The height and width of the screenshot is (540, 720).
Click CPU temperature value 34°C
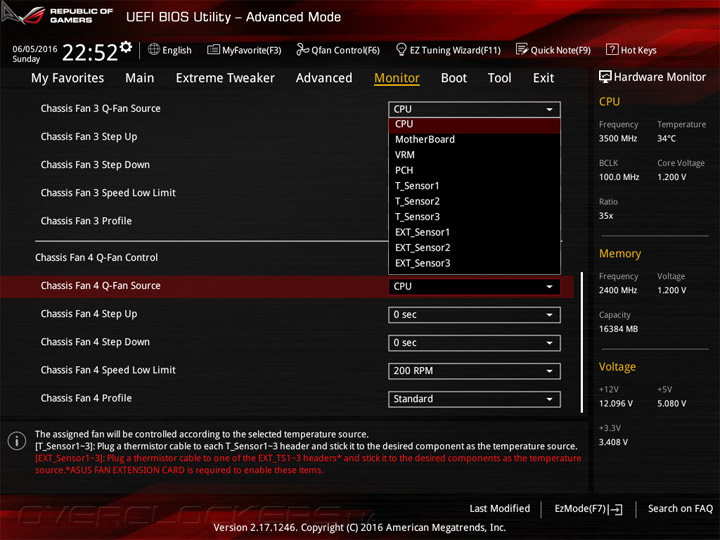(666, 138)
